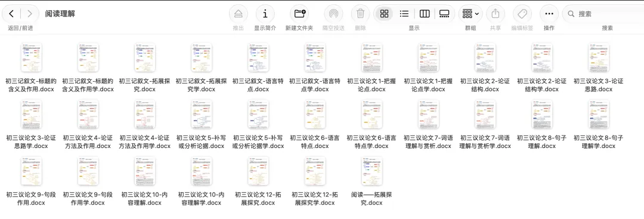This screenshot has width=644, height=219.
Task: Select file 初三议论文6-语言特点学.docx
Action: (371, 125)
